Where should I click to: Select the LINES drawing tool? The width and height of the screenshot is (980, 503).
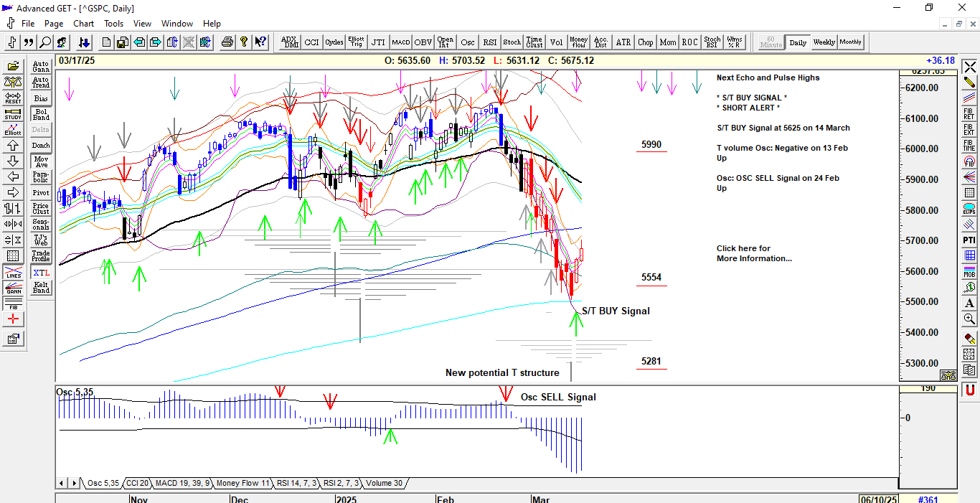tap(13, 272)
